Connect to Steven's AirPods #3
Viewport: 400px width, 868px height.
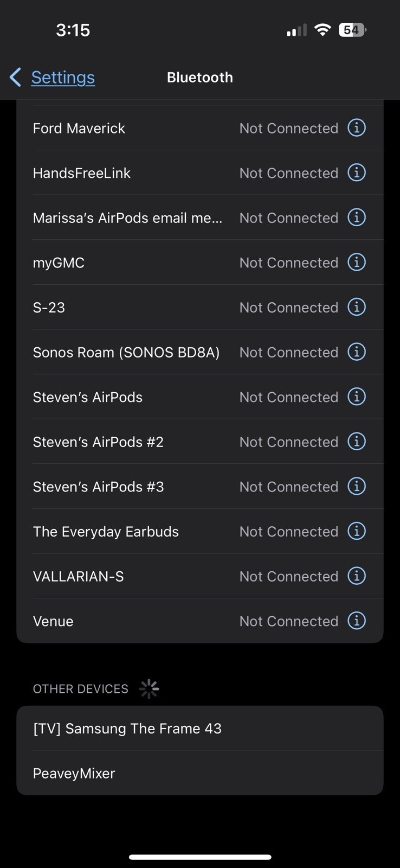click(x=200, y=487)
